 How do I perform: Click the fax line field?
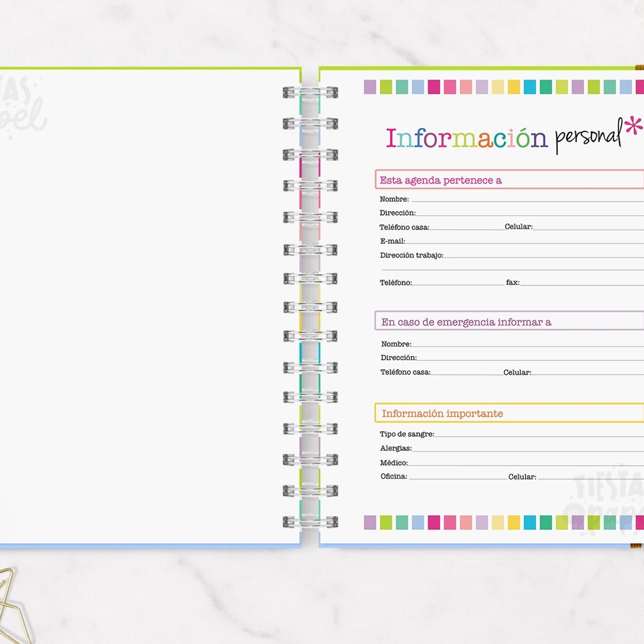pyautogui.click(x=580, y=282)
